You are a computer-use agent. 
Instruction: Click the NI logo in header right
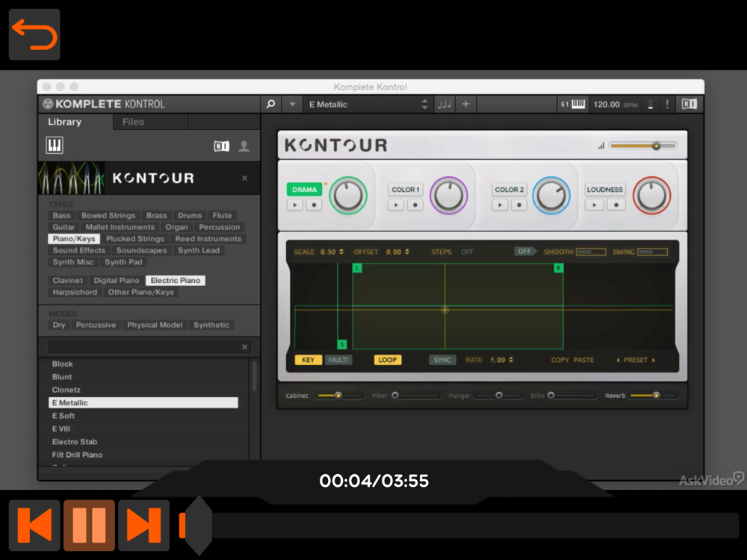(689, 104)
